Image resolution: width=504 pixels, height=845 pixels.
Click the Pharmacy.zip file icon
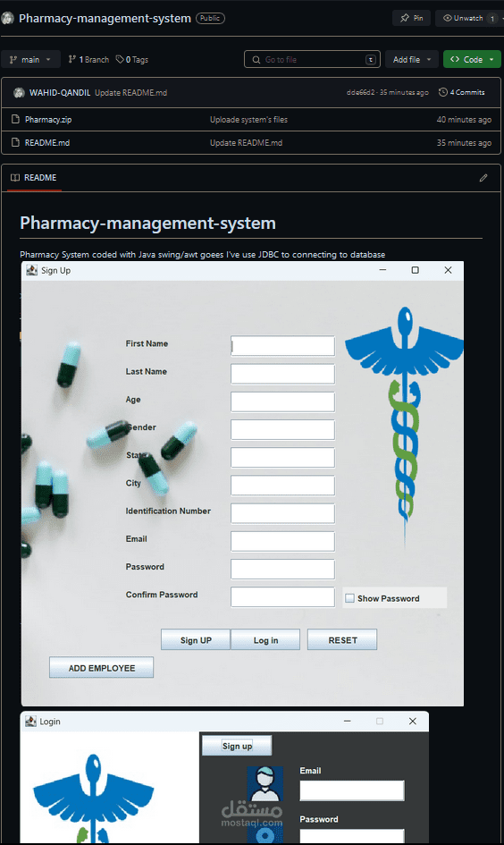15,119
